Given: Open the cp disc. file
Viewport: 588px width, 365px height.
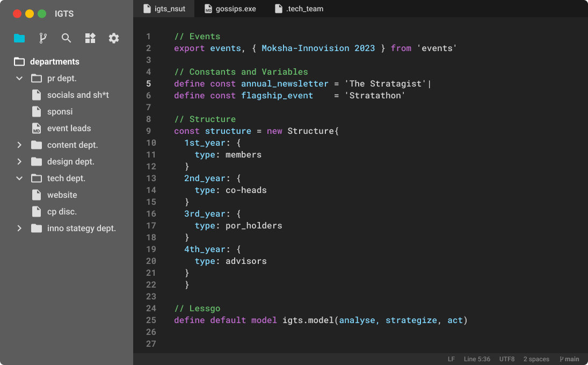Looking at the screenshot, I should point(62,211).
